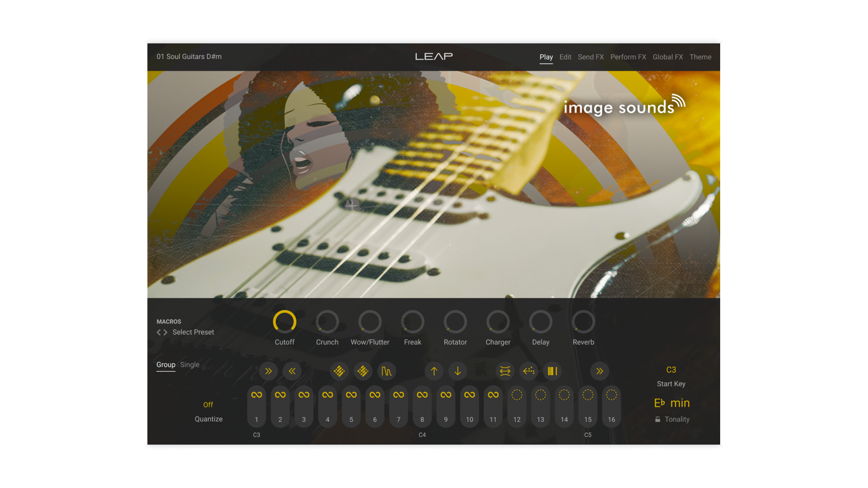Open the Quantize Off value menu
868x488 pixels.
[x=208, y=405]
